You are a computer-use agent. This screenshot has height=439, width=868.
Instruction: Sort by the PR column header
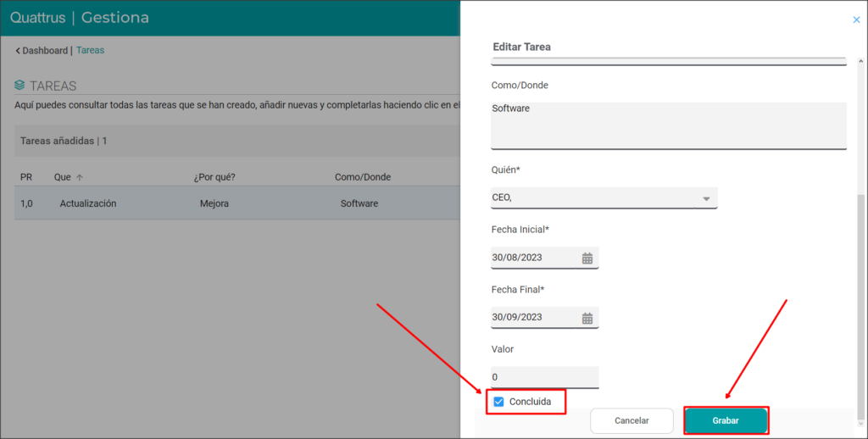[26, 177]
